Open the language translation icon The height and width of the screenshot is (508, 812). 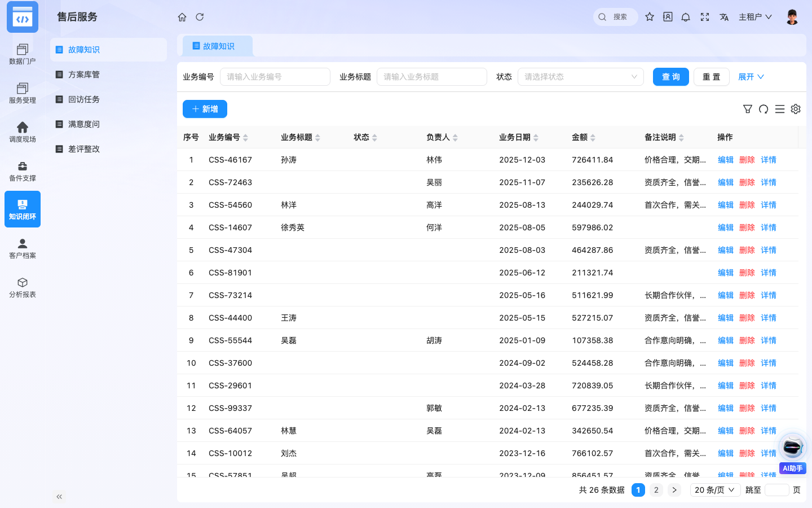[724, 17]
